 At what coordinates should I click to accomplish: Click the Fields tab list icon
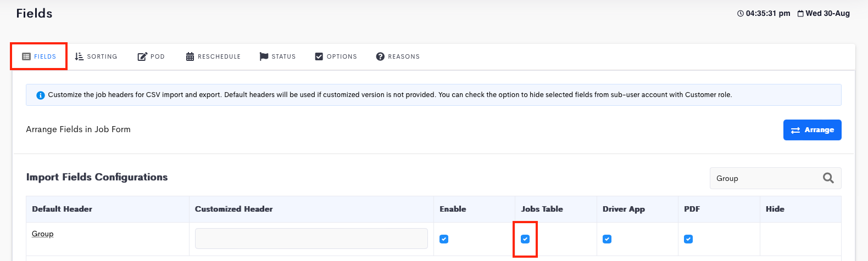click(26, 56)
